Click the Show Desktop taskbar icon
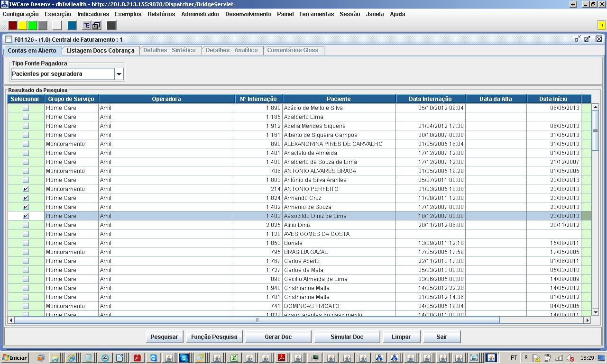 (40, 358)
